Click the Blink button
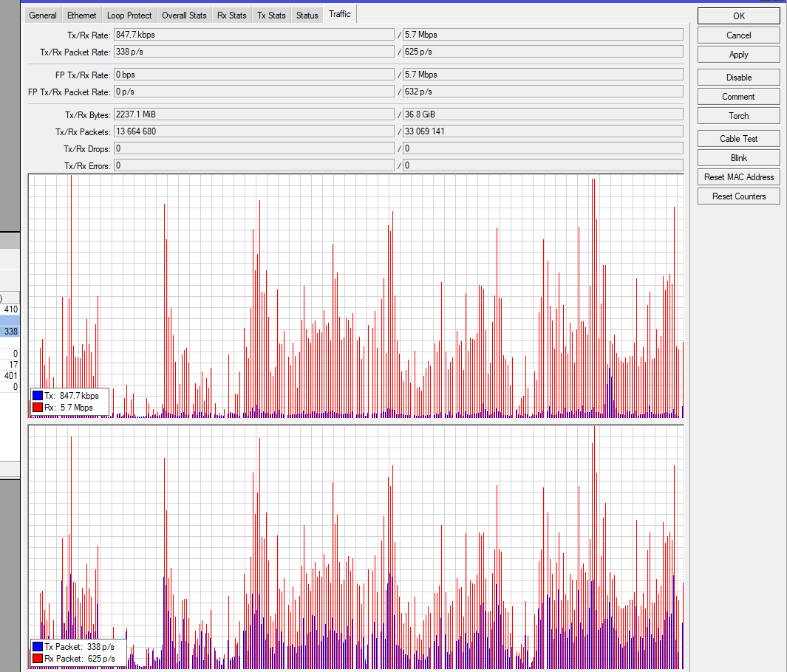This screenshot has height=672, width=787. point(738,158)
